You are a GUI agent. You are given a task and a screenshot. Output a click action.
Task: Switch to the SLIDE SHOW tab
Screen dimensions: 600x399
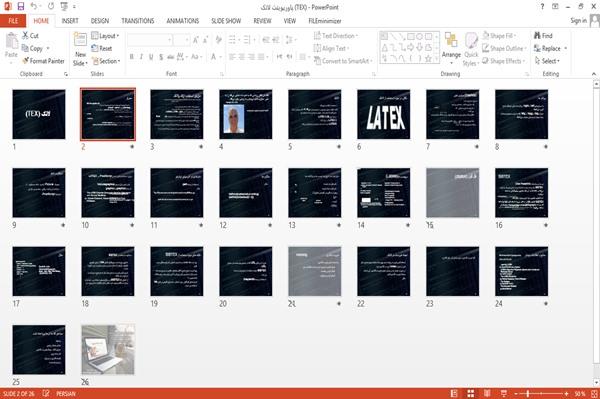[x=226, y=21]
